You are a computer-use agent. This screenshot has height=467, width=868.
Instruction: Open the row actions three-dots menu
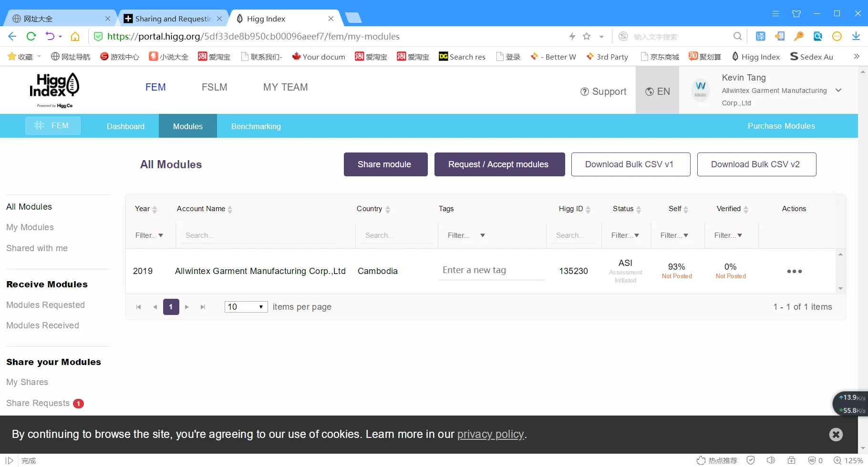click(795, 271)
